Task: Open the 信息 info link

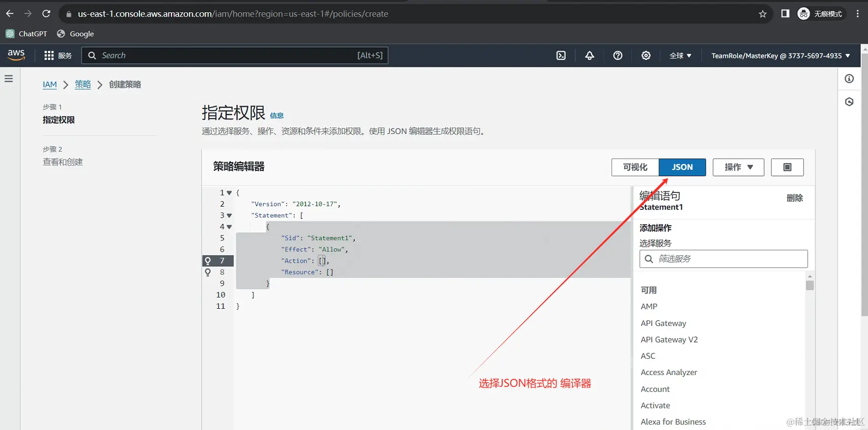Action: click(x=277, y=116)
